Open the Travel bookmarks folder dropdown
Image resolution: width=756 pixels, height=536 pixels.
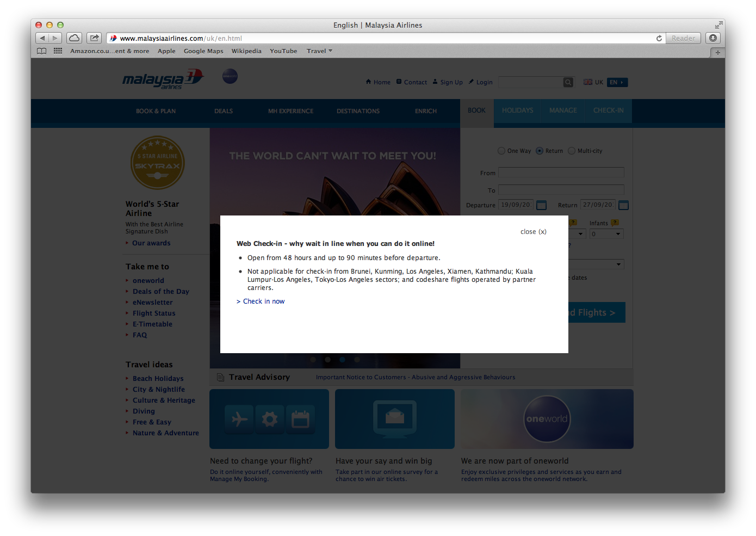click(319, 51)
